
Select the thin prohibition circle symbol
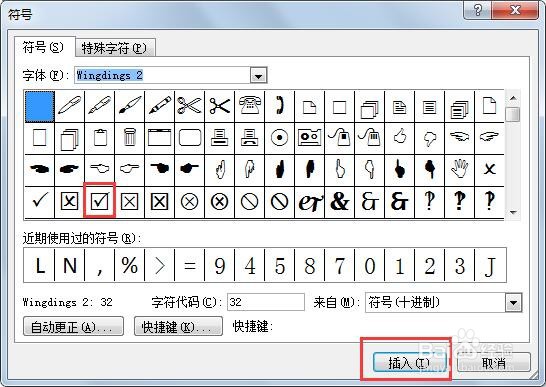tap(249, 202)
